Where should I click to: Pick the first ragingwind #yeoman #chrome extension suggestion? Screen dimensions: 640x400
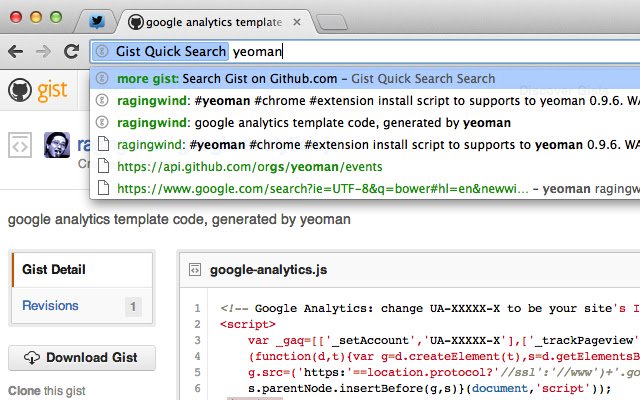pyautogui.click(x=365, y=100)
